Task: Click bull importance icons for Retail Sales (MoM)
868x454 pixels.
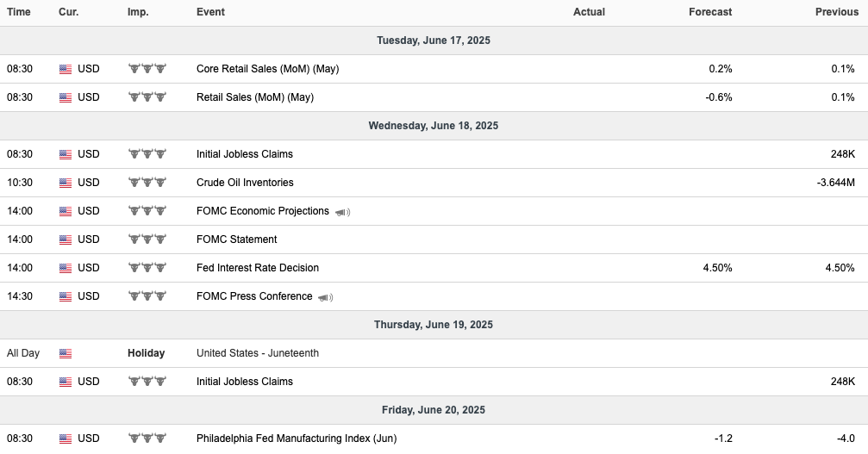Action: (x=147, y=96)
